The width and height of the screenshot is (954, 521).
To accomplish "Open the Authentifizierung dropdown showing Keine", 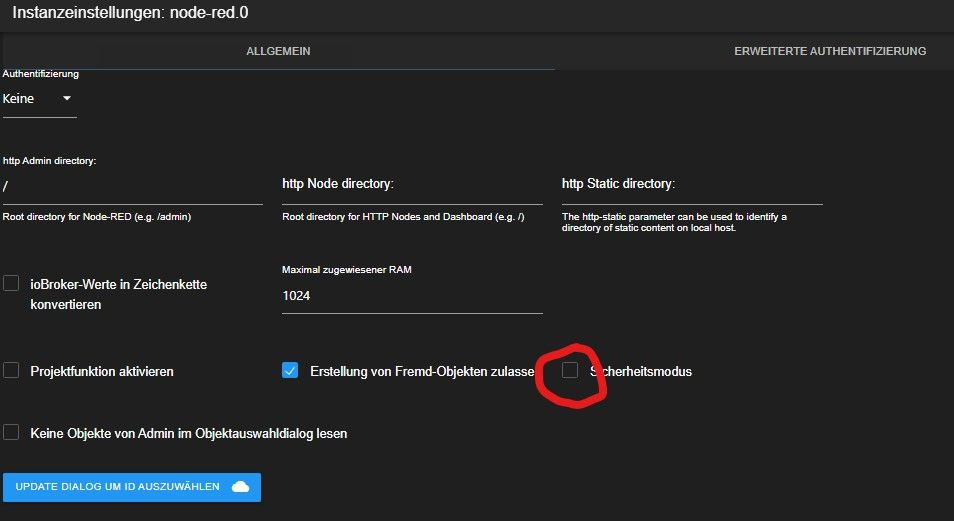I will click(39, 99).
